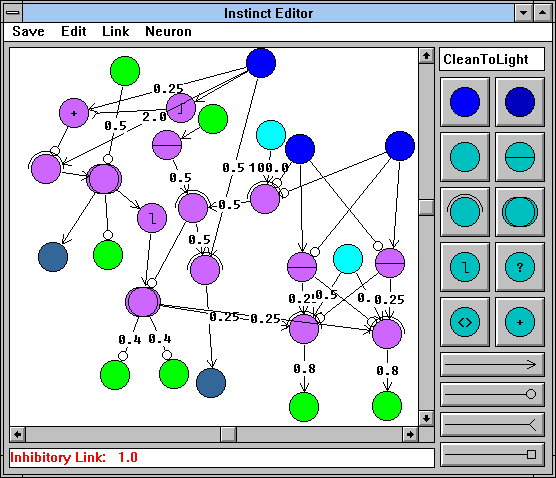Select the top-left green neuron
The width and height of the screenshot is (556, 478).
(125, 71)
